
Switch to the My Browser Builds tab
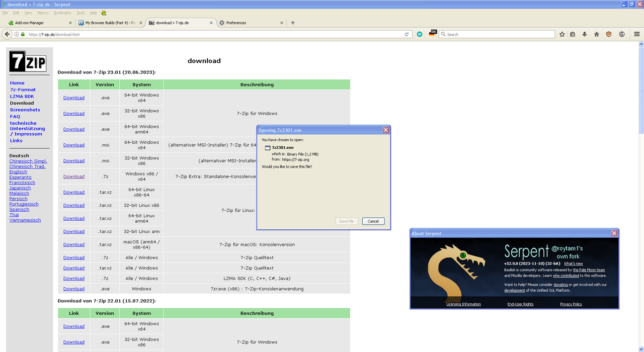point(110,23)
